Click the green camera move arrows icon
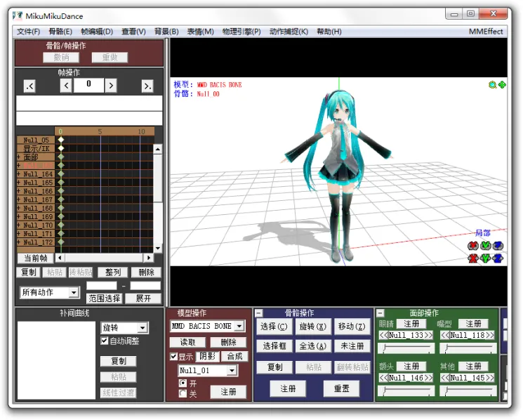 coord(502,85)
